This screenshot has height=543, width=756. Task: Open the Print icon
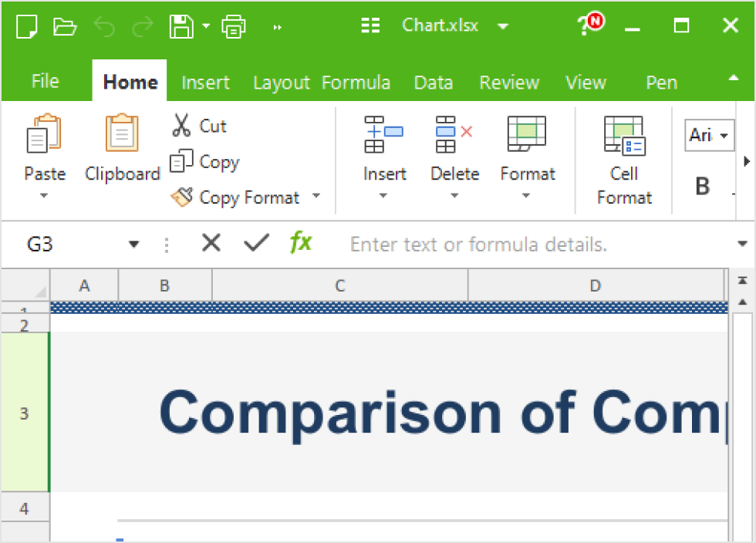pos(232,25)
